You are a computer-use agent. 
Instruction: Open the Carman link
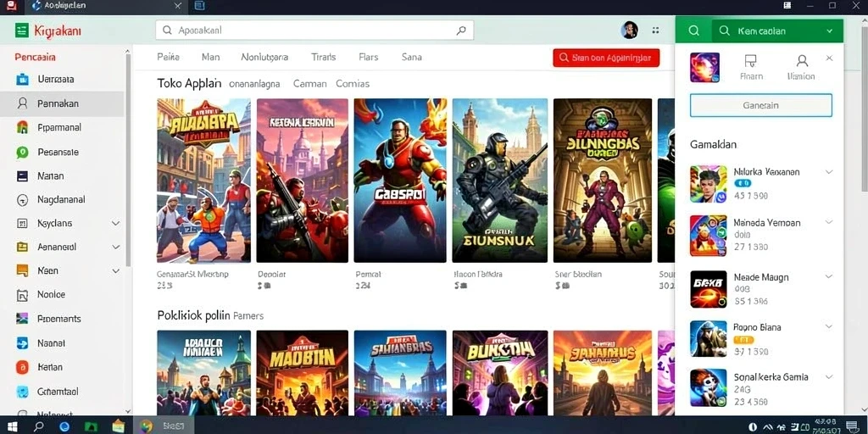click(x=310, y=84)
